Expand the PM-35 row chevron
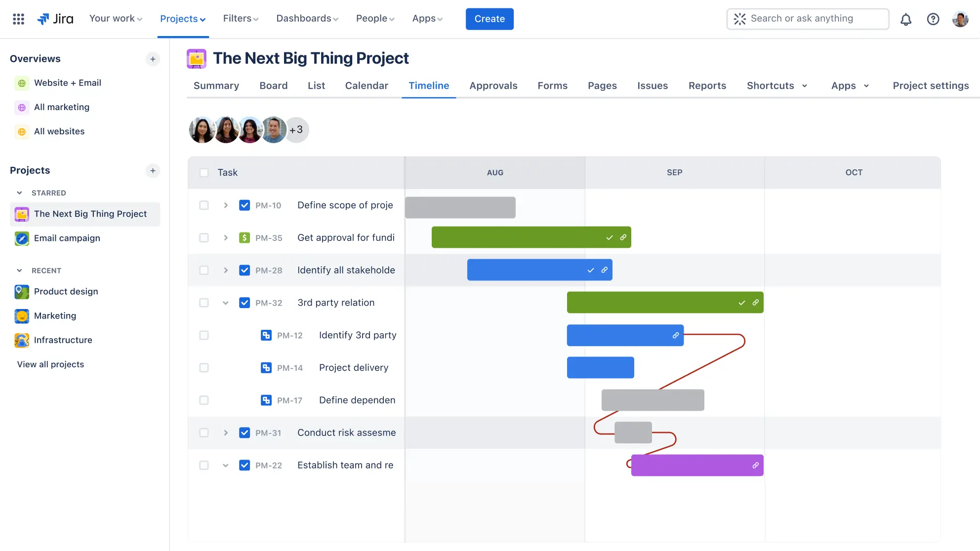This screenshot has width=980, height=551. coord(226,237)
